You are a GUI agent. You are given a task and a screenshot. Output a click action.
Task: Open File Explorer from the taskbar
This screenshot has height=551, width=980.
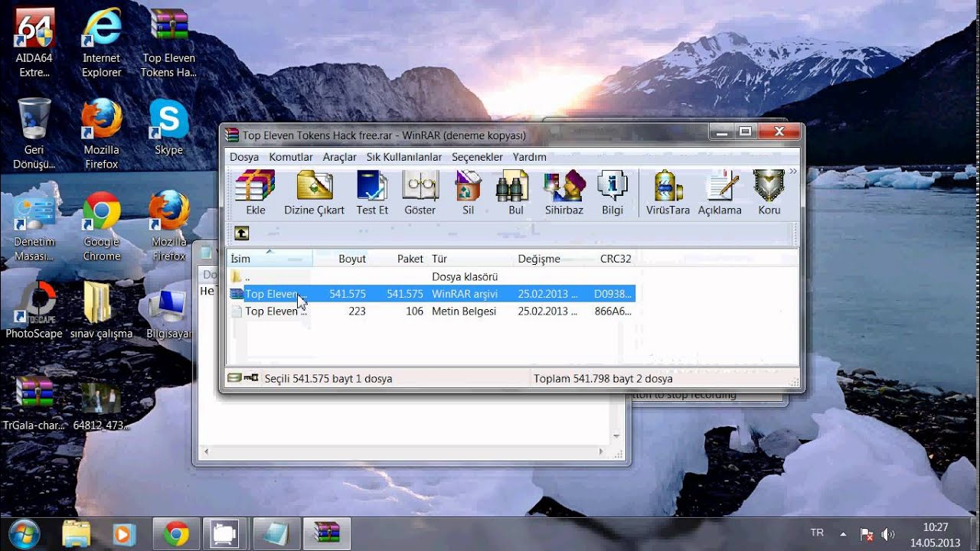pyautogui.click(x=77, y=533)
